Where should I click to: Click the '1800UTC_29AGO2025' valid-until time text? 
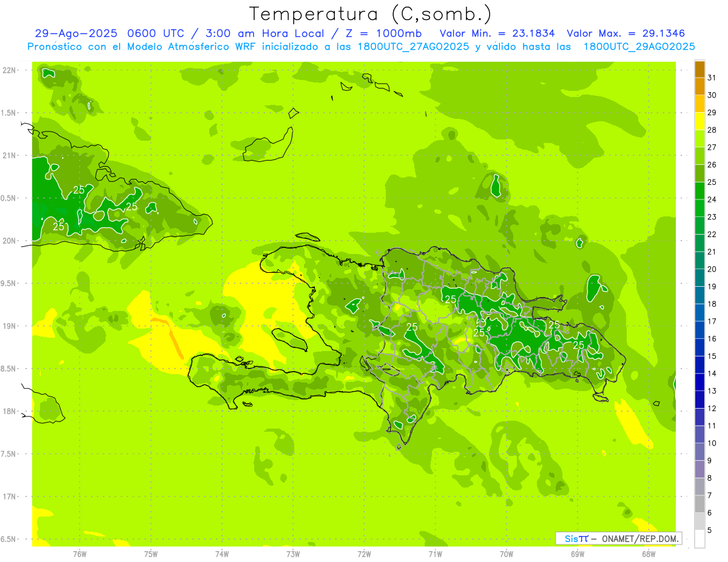[639, 47]
